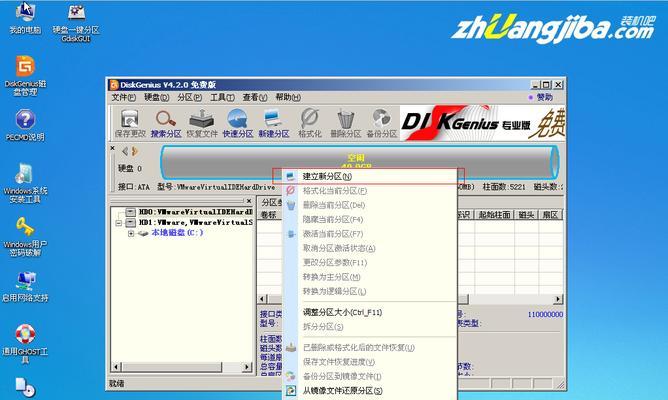Launch DiskGenius disk management desktop icon
Image resolution: width=668 pixels, height=400 pixels.
[25, 76]
